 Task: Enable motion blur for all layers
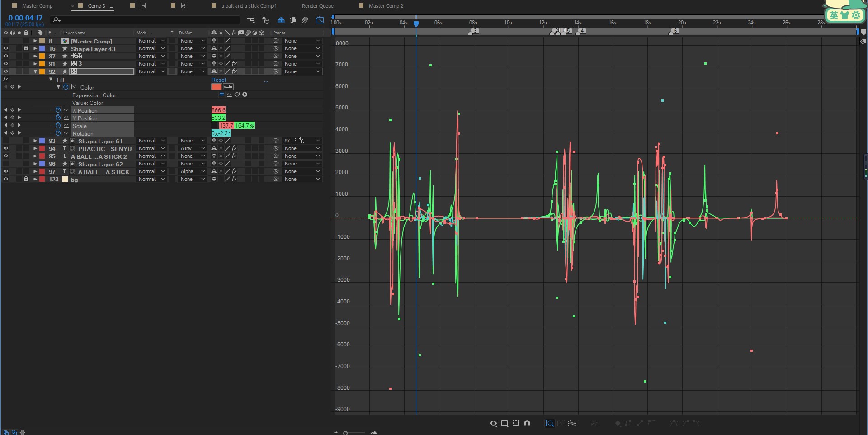305,20
